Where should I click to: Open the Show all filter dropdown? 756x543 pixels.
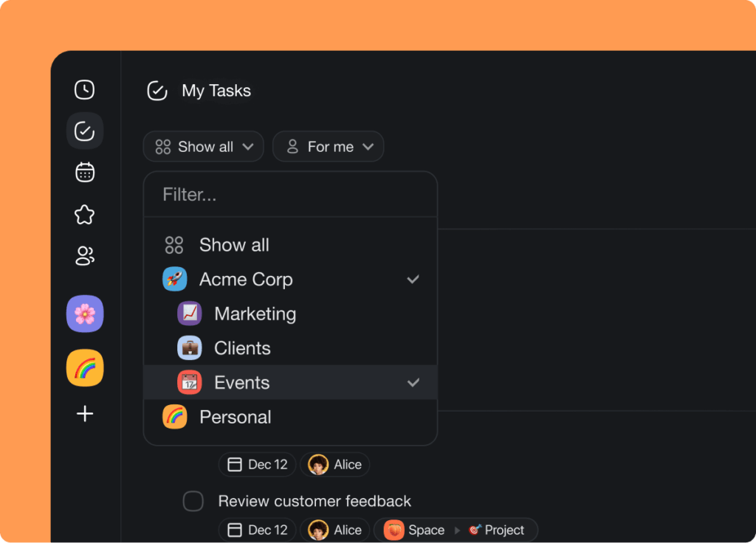pos(203,146)
